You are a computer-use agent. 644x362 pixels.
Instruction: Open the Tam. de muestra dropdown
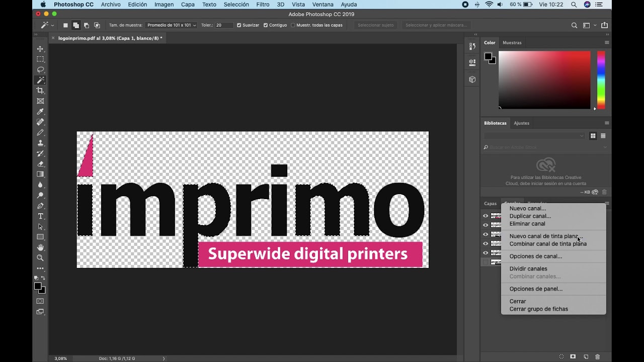click(x=171, y=25)
